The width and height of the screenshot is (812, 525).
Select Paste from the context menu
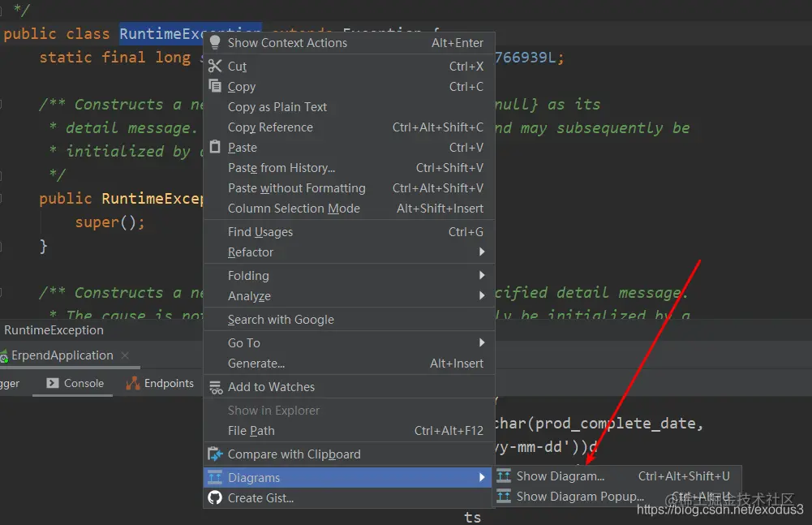point(350,147)
